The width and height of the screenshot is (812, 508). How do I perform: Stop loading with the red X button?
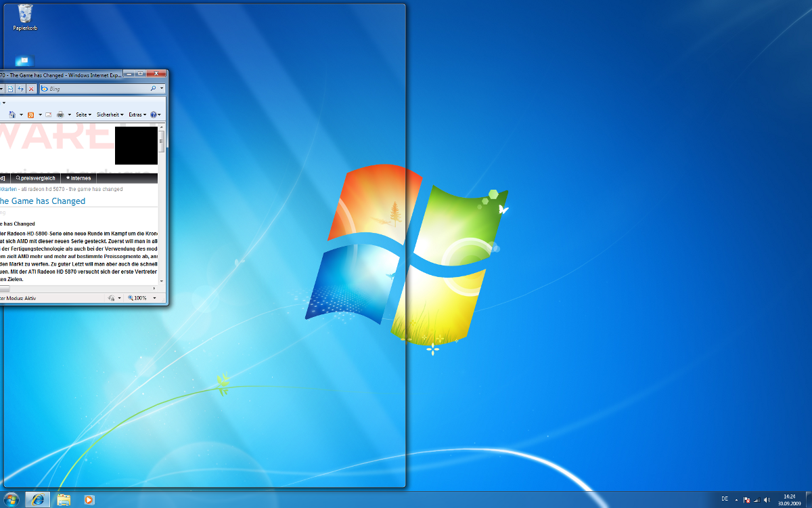tap(31, 89)
